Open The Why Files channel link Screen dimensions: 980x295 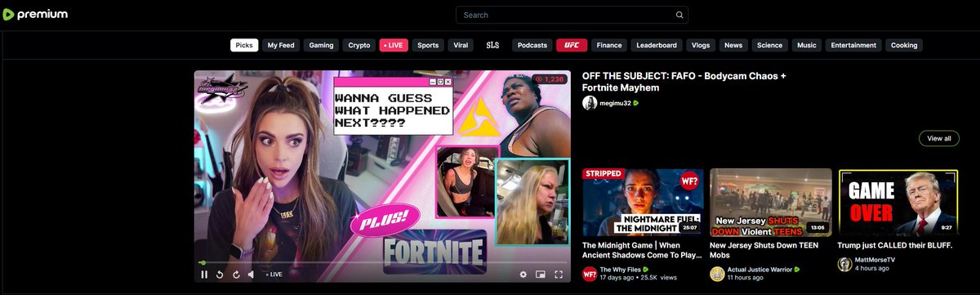point(620,269)
